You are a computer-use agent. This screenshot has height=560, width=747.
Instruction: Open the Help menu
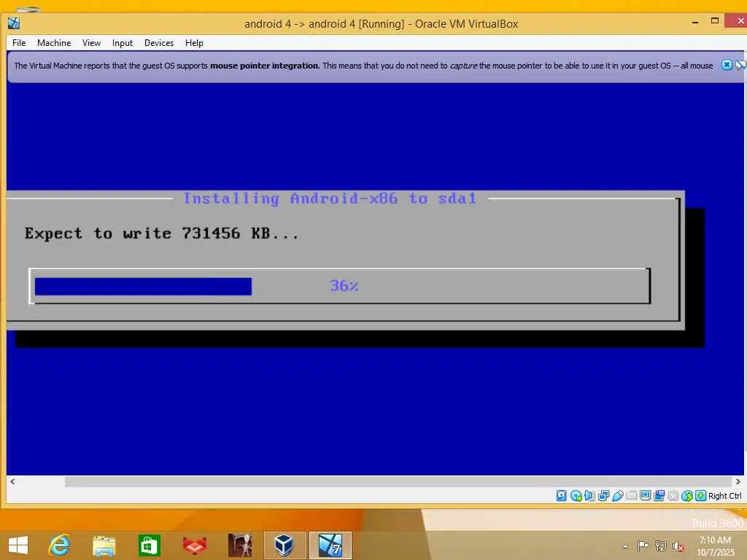coord(194,43)
